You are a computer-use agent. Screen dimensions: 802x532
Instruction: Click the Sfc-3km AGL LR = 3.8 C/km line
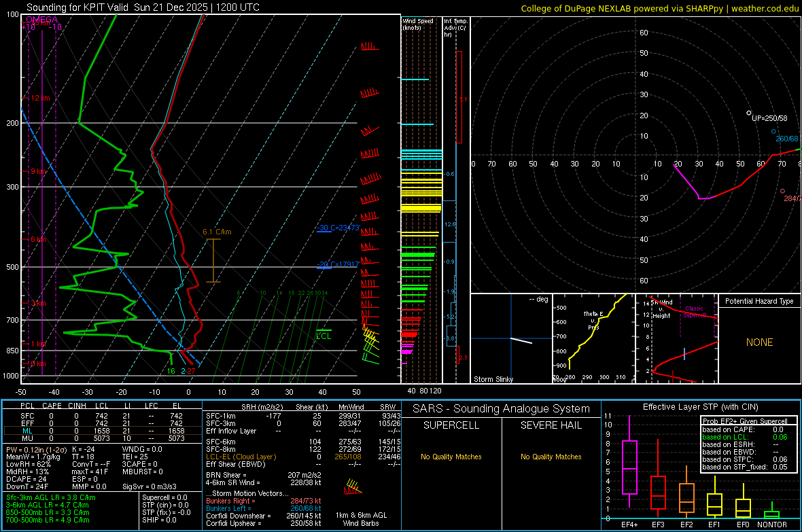tap(51, 497)
